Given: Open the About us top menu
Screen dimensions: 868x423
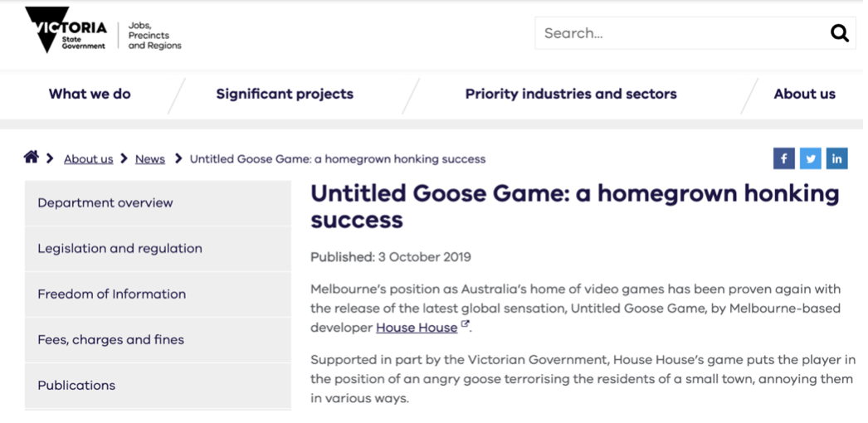Looking at the screenshot, I should pos(804,94).
